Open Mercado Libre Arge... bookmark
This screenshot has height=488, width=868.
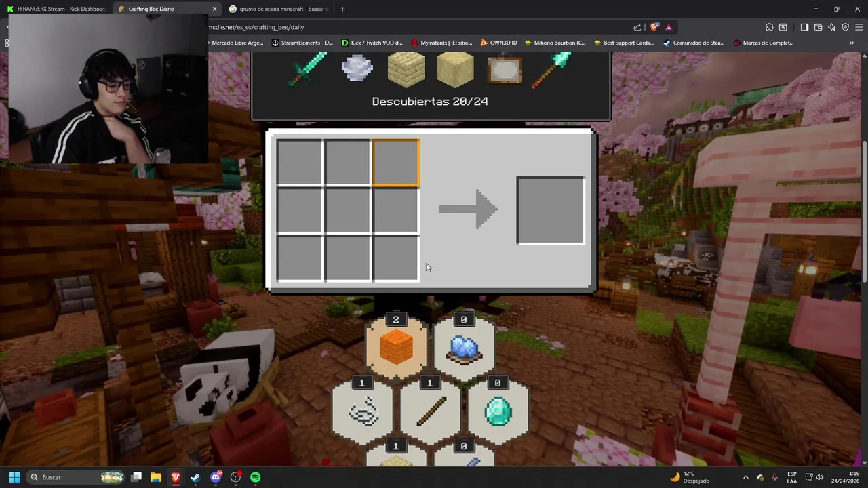pyautogui.click(x=237, y=43)
